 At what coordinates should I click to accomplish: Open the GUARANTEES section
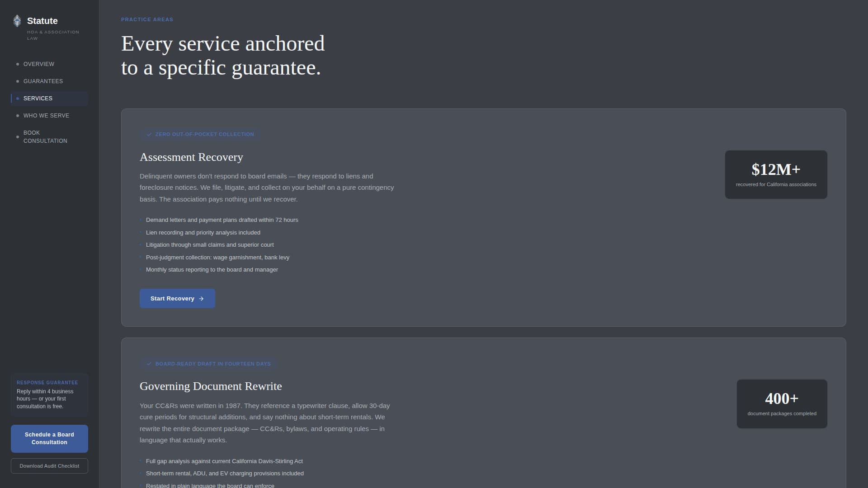(x=43, y=81)
